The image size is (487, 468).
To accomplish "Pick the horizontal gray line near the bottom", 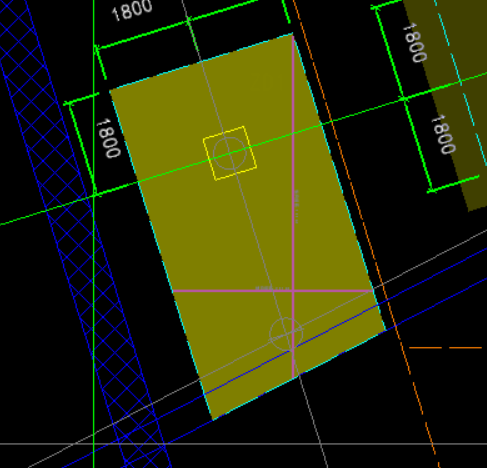I will click(x=243, y=444).
